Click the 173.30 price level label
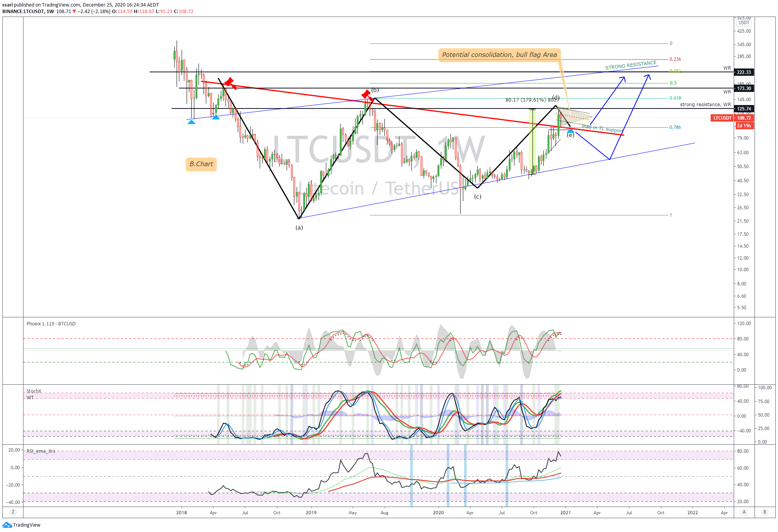This screenshot has width=778, height=532. click(x=744, y=88)
